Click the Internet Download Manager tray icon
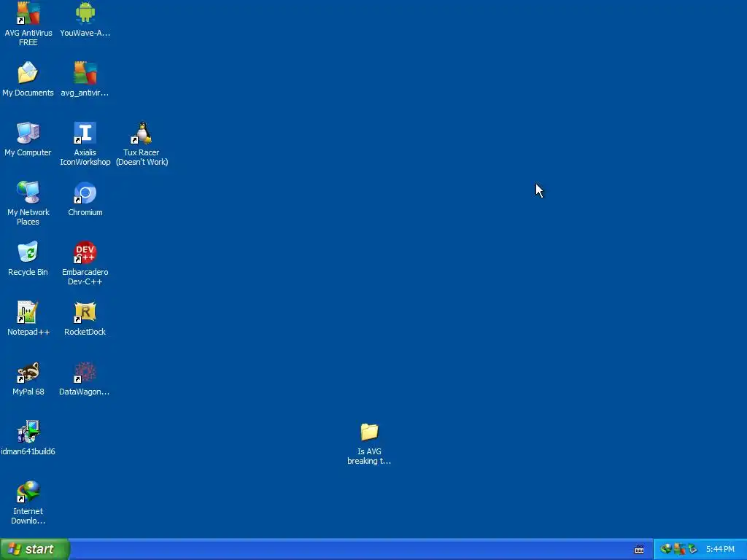The width and height of the screenshot is (747, 560). (666, 549)
